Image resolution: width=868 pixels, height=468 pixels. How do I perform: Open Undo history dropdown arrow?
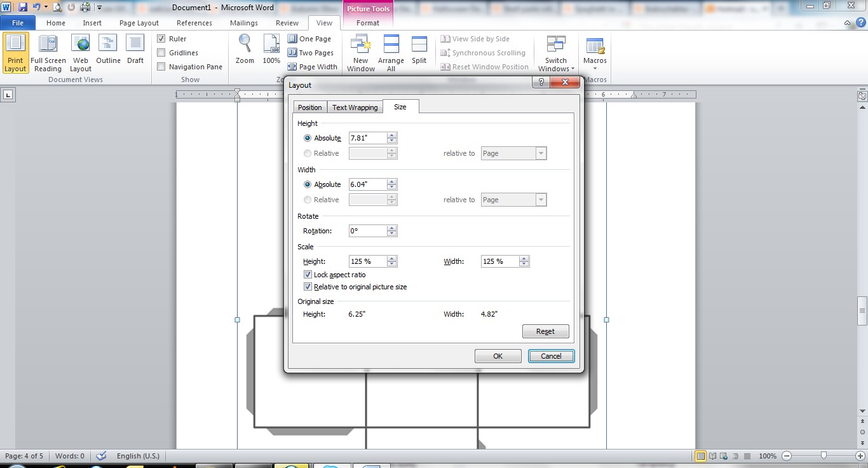click(46, 7)
